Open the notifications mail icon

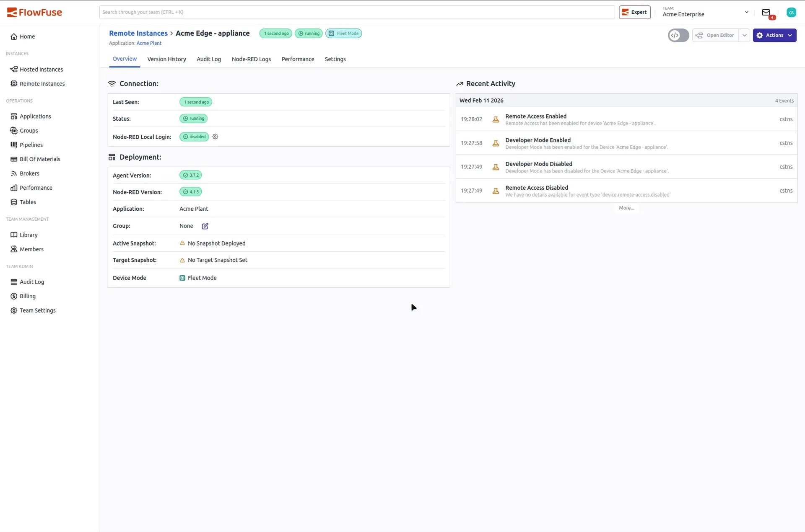767,12
